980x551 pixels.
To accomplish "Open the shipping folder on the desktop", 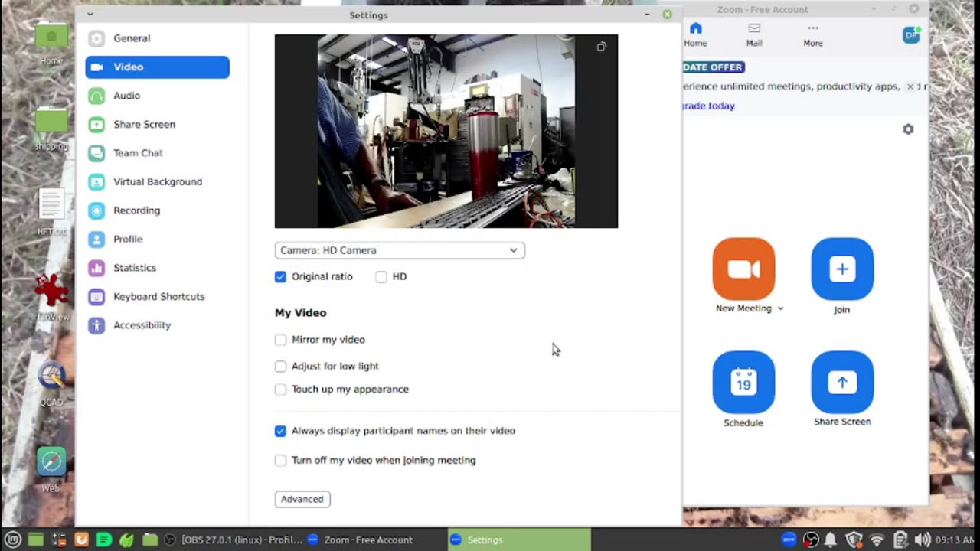I will [51, 129].
